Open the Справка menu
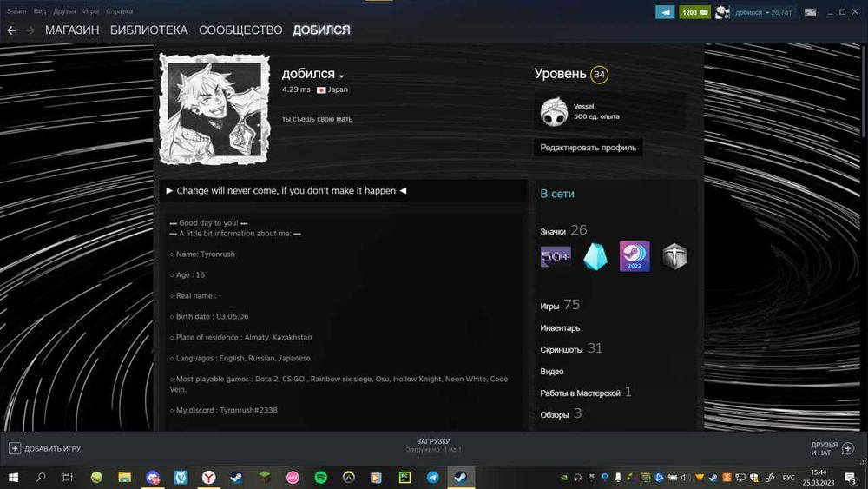Viewport: 868px width, 489px height. pyautogui.click(x=119, y=11)
